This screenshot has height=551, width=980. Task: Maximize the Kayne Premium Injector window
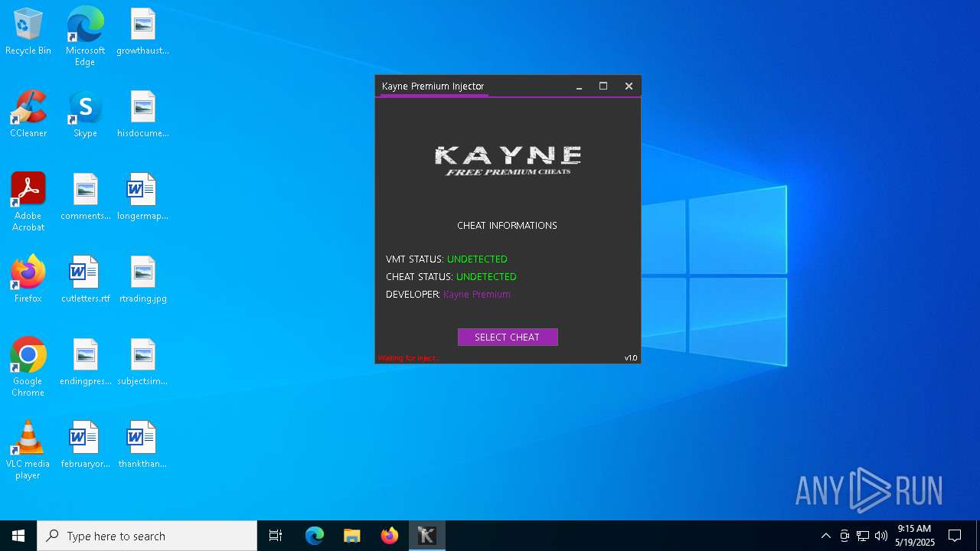tap(603, 86)
